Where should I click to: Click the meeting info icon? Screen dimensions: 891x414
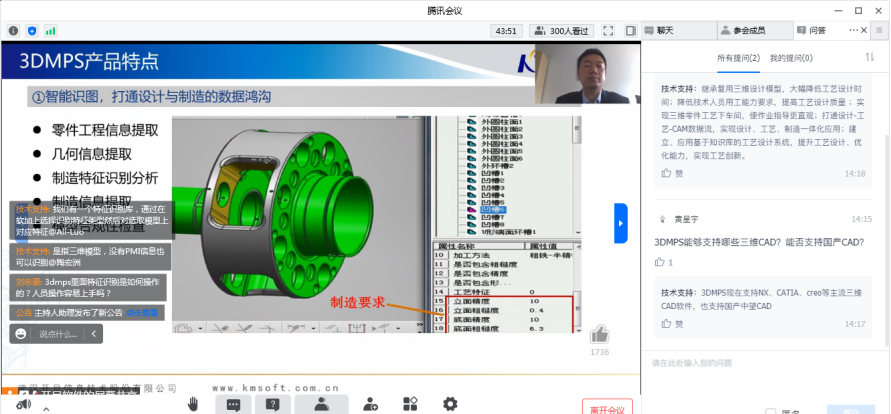pyautogui.click(x=13, y=31)
